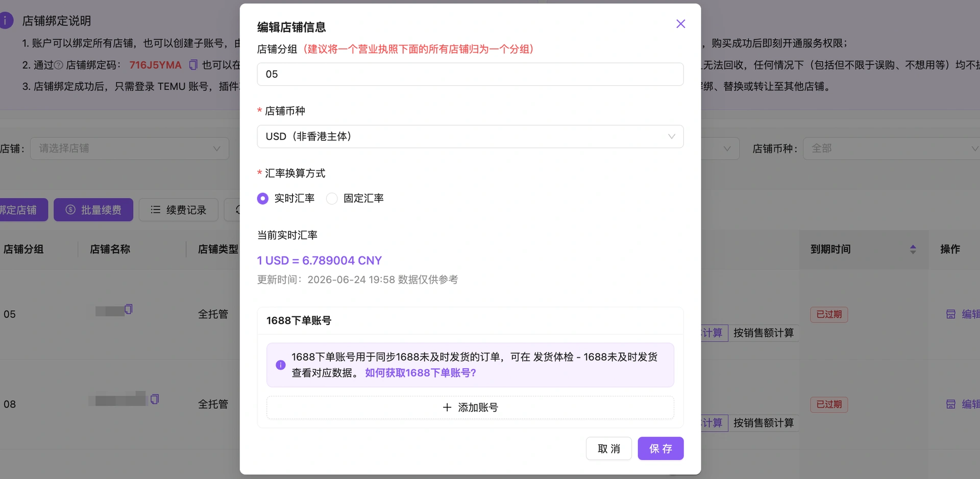
Task: Click the 1688下单账号 section title
Action: click(299, 321)
